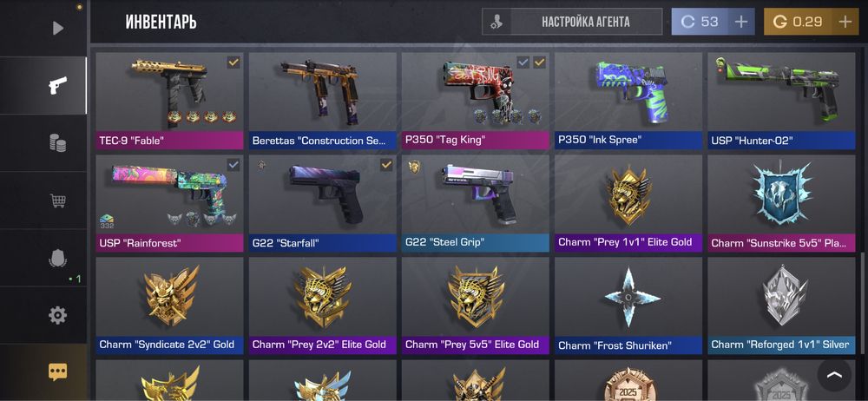Open the settings gear in sidebar
The height and width of the screenshot is (401, 868).
click(x=57, y=315)
